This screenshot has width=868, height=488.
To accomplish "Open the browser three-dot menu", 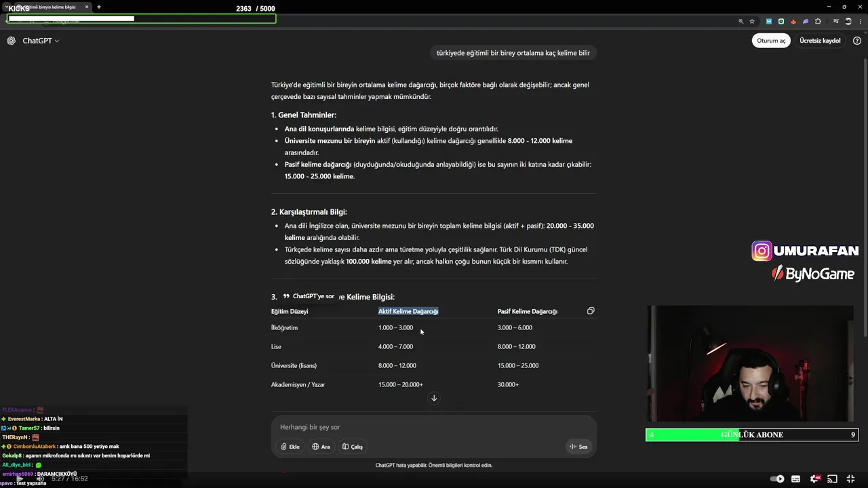I will 859,21.
